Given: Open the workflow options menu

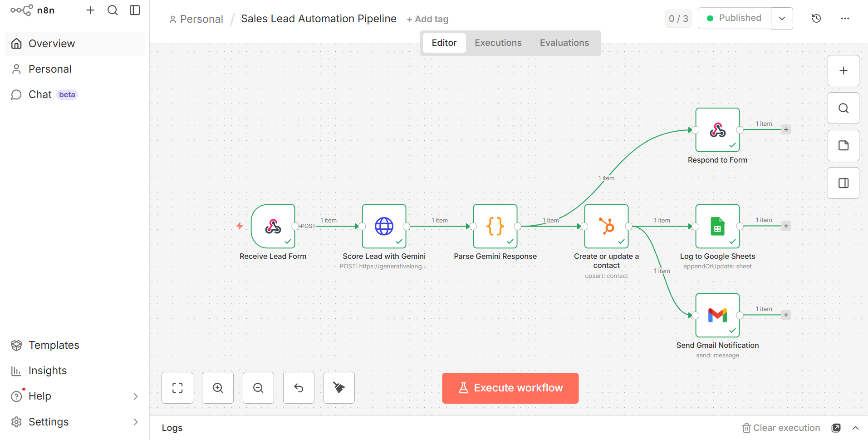Looking at the screenshot, I should (845, 19).
